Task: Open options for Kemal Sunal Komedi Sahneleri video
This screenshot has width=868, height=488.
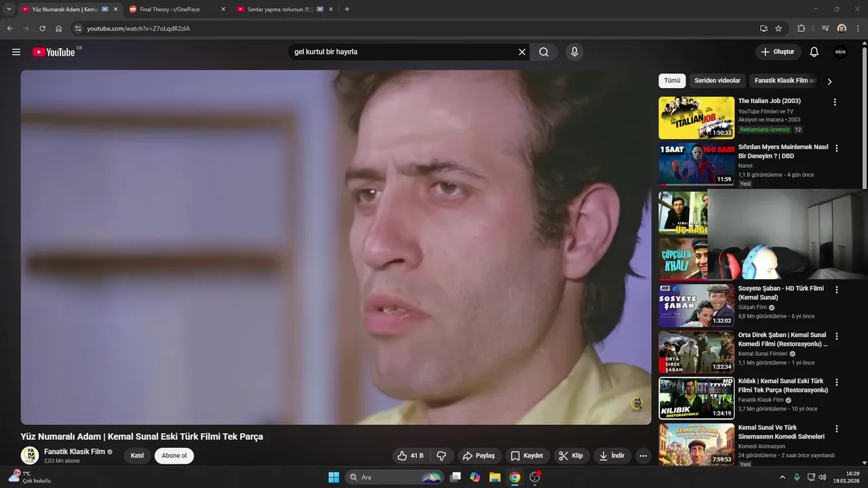Action: [837, 429]
